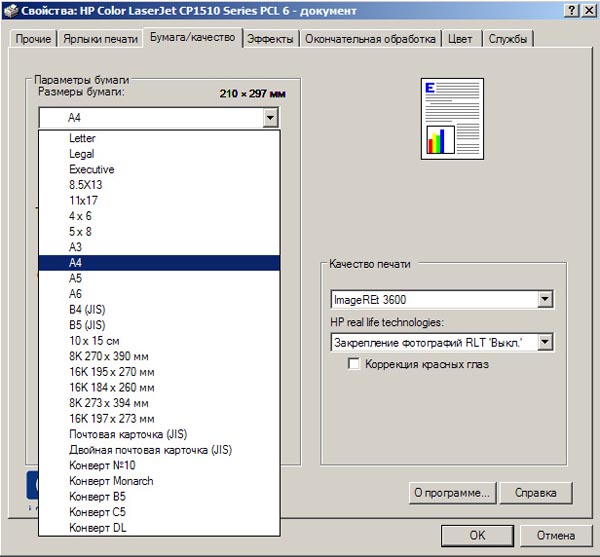Pick the 10 x 15 см option

click(159, 340)
